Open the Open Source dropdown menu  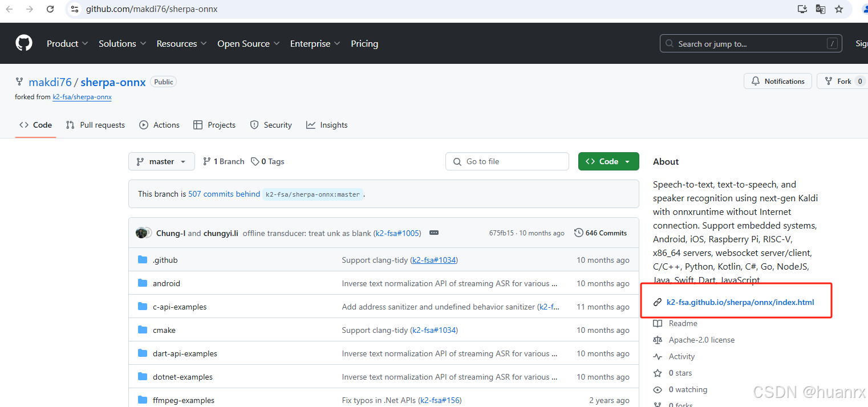(248, 43)
